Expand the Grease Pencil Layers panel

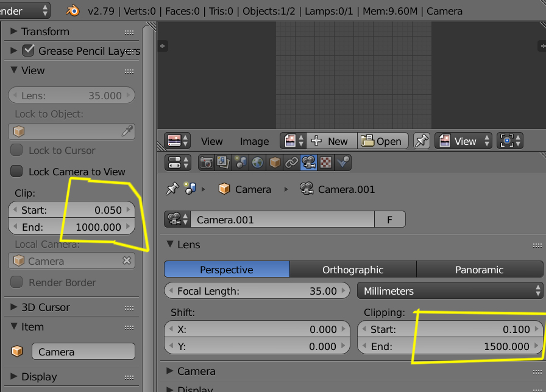(14, 51)
